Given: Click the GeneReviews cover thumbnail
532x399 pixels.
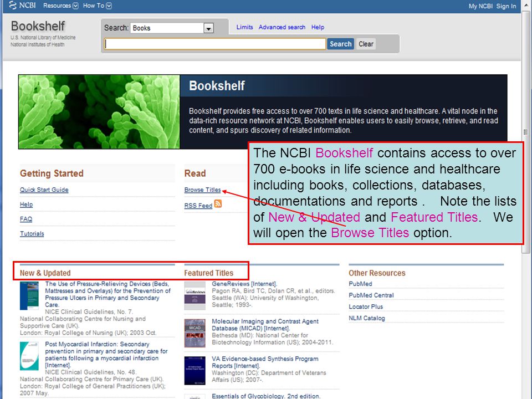Looking at the screenshot, I should (x=195, y=295).
